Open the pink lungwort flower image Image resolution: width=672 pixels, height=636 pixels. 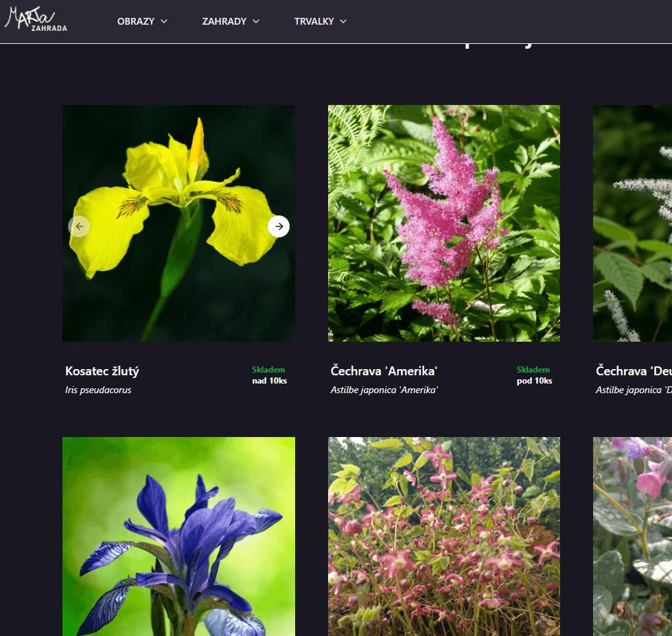pyautogui.click(x=633, y=537)
